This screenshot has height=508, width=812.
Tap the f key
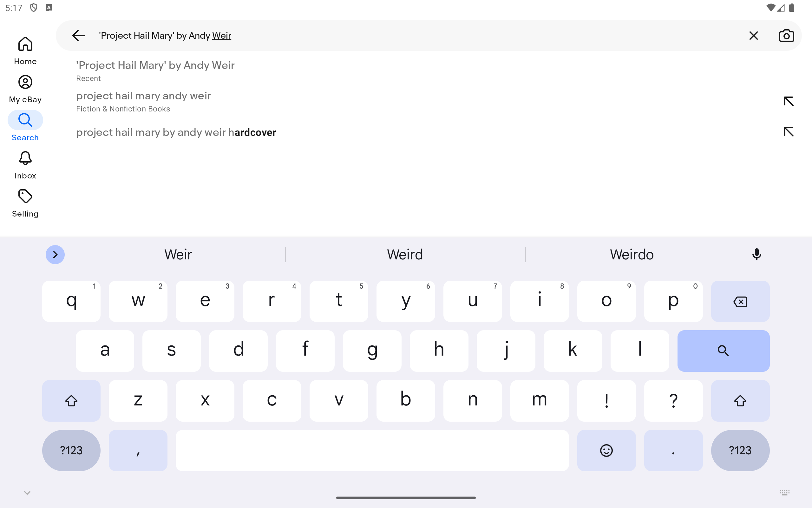click(x=305, y=351)
